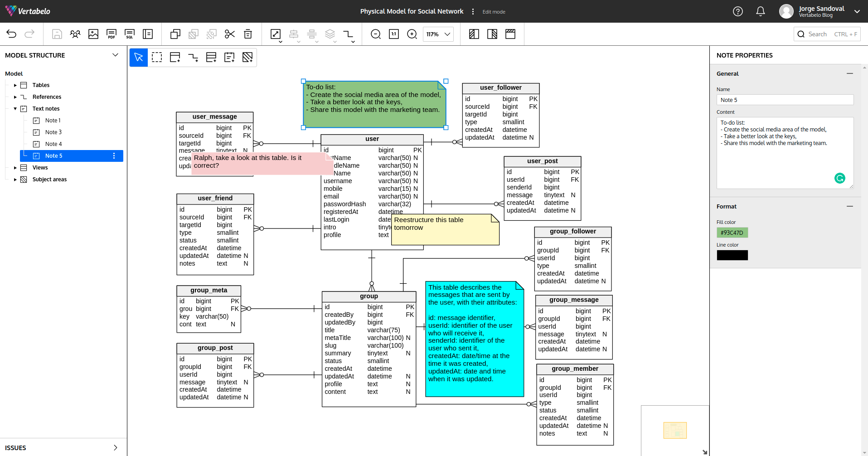This screenshot has height=456, width=868.
Task: Click the minimap navigator thumbnail
Action: pos(675,430)
